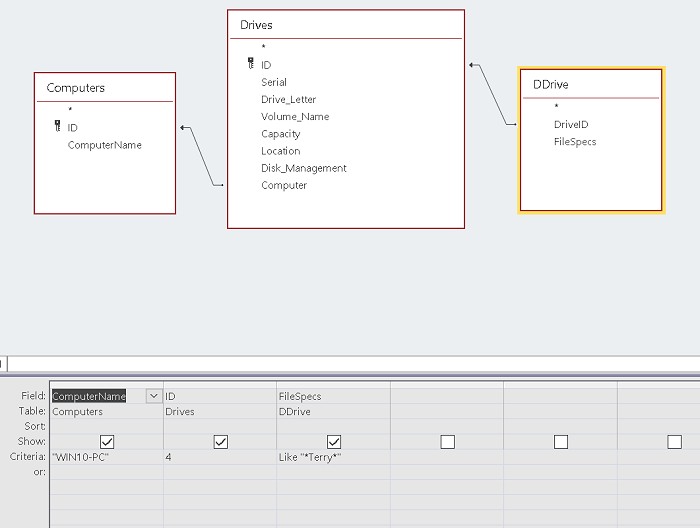Select FileSpecs field in DDrive table box
700x528 pixels.
point(575,142)
